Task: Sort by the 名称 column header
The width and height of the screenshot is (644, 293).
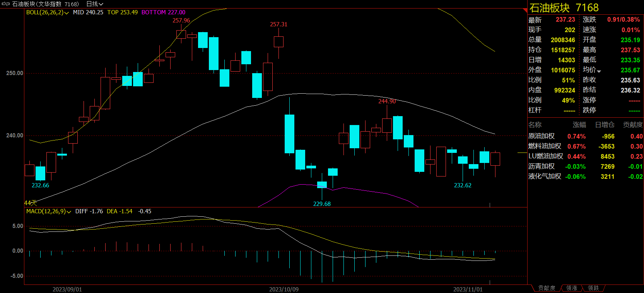Action: pyautogui.click(x=535, y=125)
